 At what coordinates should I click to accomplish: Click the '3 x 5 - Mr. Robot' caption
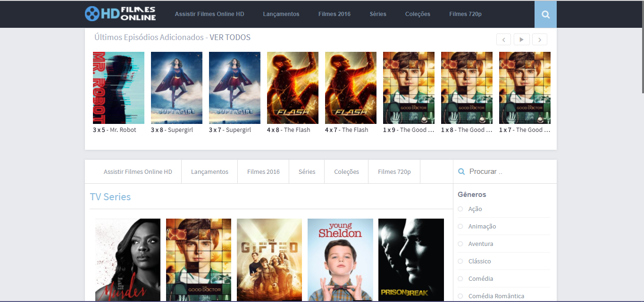(x=115, y=130)
